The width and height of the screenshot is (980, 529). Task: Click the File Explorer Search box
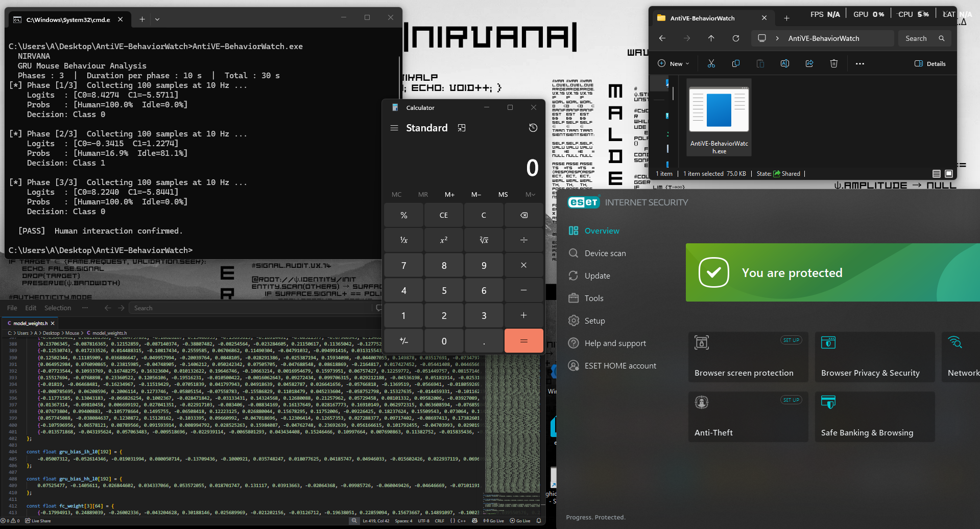(x=924, y=38)
